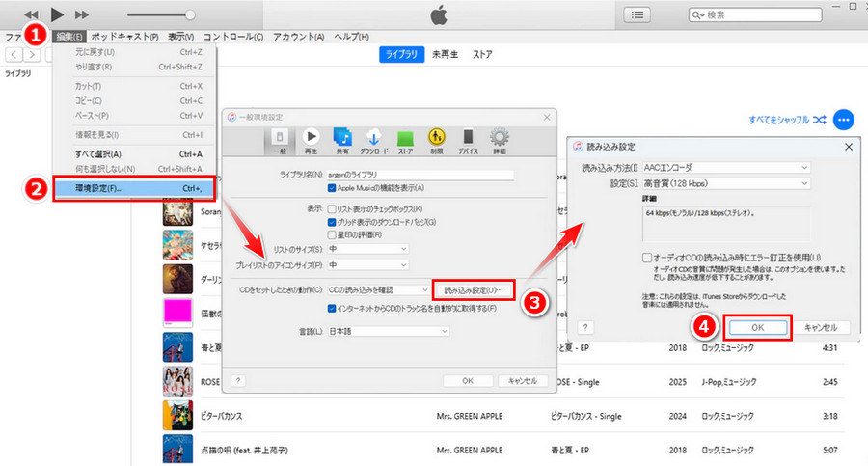Screen dimensions: 868x466
Task: Click ライブラリ in the left sidebar
Action: (x=18, y=73)
